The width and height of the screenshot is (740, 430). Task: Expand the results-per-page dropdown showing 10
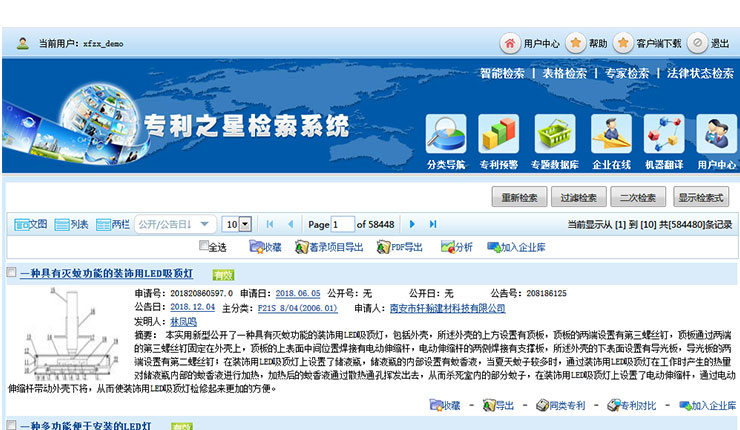tap(237, 224)
